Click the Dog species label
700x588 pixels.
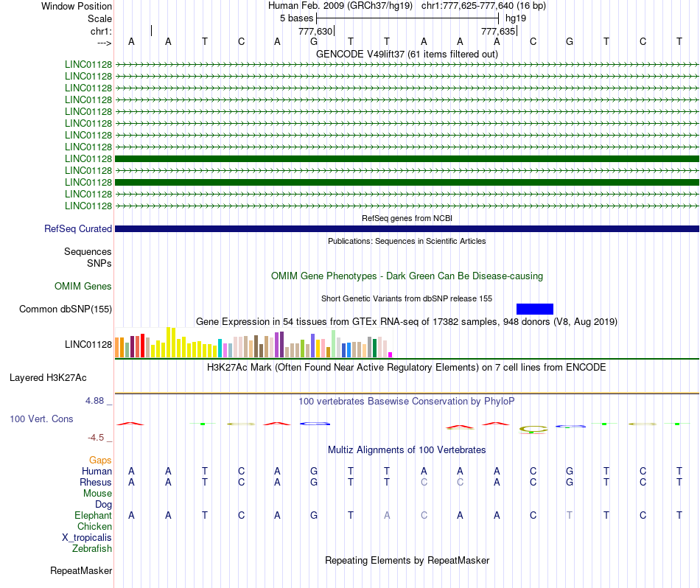103,505
